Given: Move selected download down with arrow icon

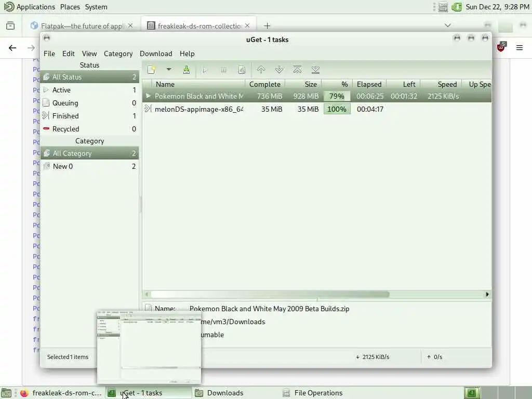Looking at the screenshot, I should pos(279,70).
